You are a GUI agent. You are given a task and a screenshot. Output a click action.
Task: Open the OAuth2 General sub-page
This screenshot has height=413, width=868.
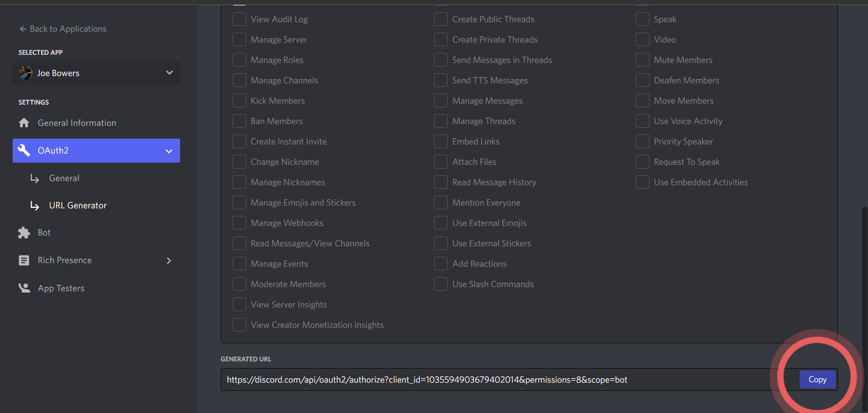coord(64,178)
